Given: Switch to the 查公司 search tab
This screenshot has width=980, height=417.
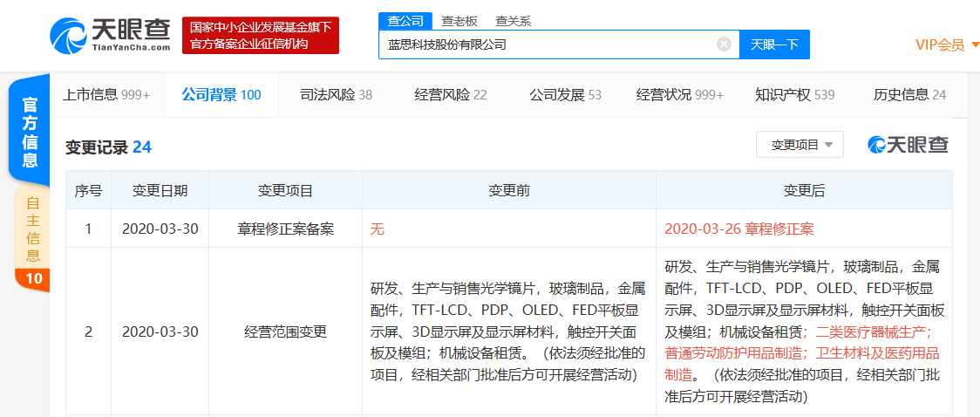Looking at the screenshot, I should click(x=405, y=21).
